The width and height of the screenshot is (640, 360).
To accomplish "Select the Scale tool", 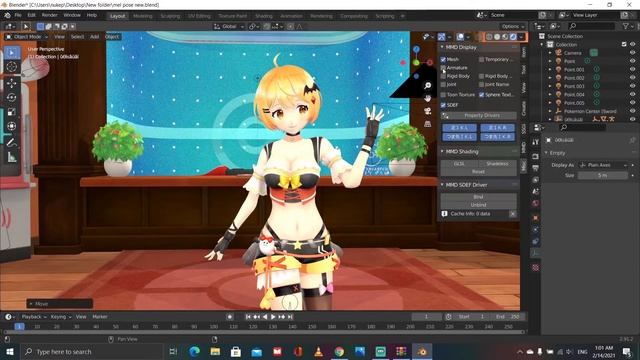I will tap(12, 112).
